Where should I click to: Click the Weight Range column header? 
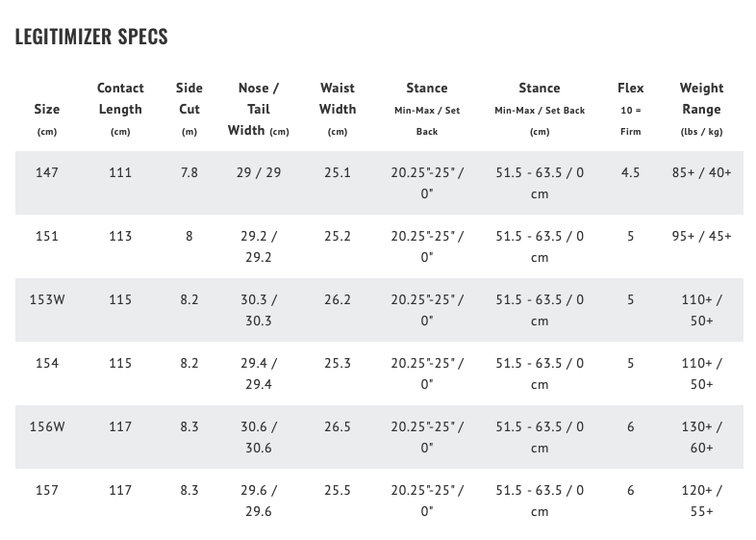click(x=701, y=109)
